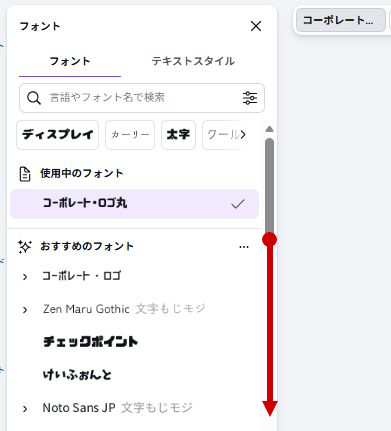The image size is (391, 431).
Task: Choose the けいふぉんと font
Action: tap(77, 375)
